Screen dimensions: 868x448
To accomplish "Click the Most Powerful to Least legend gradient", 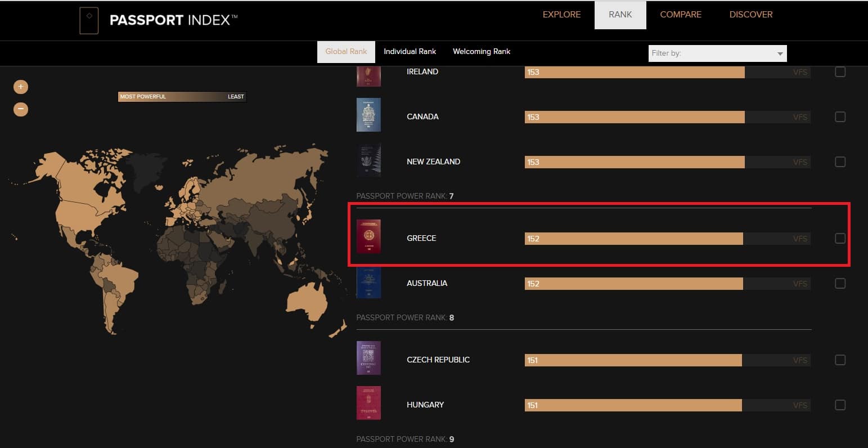I will (x=182, y=97).
